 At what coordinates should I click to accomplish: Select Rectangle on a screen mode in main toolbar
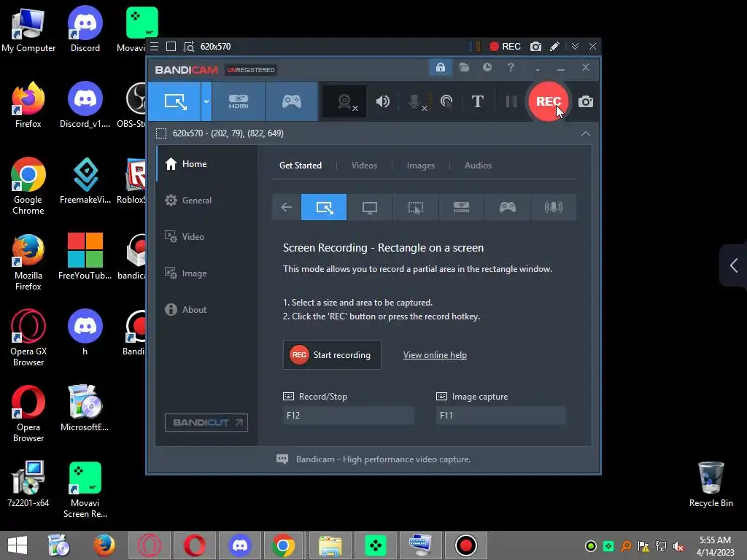point(174,101)
